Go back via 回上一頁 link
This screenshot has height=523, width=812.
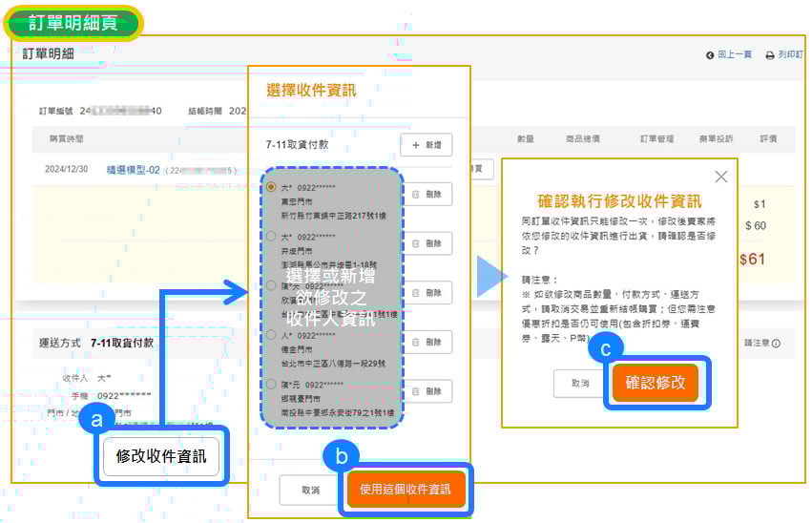[x=729, y=55]
